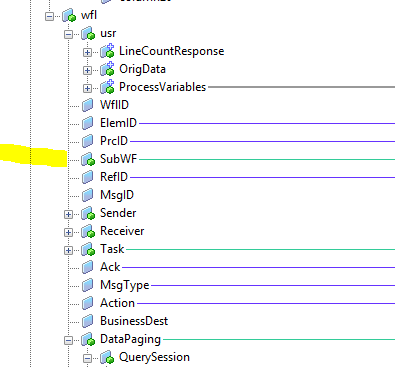The height and width of the screenshot is (368, 395).
Task: Click the ElemID field icon
Action: coord(87,123)
